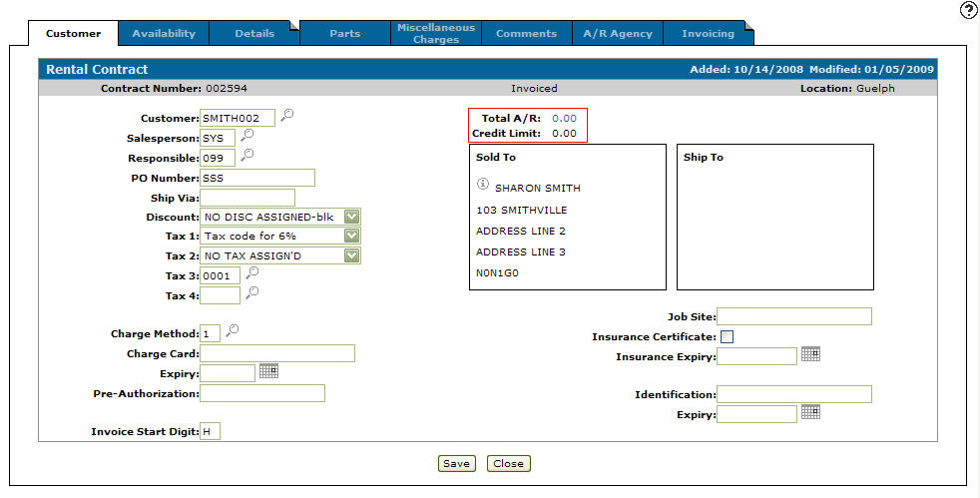This screenshot has width=980, height=498.
Task: Click the Job Site input field
Action: (793, 316)
